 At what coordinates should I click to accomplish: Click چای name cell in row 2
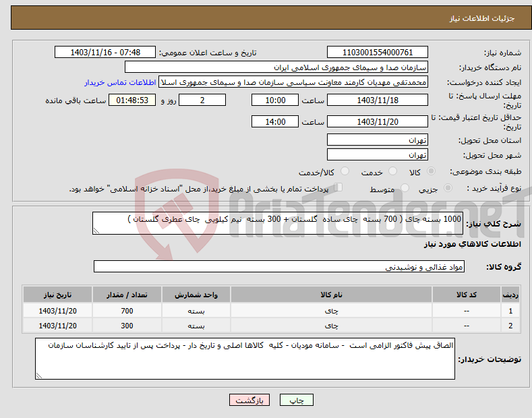click(x=332, y=326)
